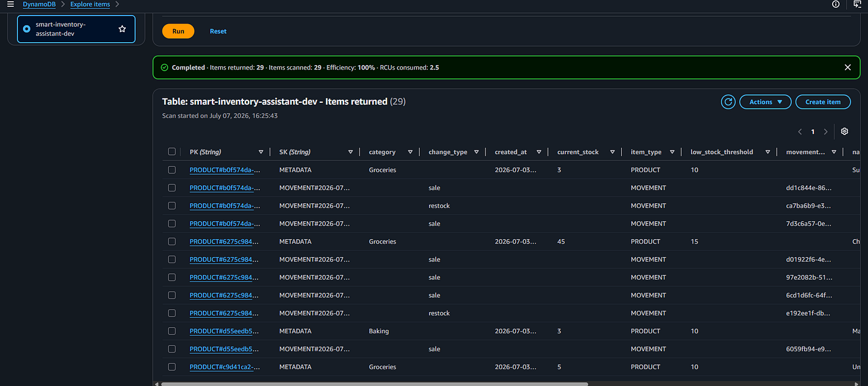The image size is (868, 386).
Task: Check the row with movement dd1c844e
Action: pyautogui.click(x=172, y=188)
